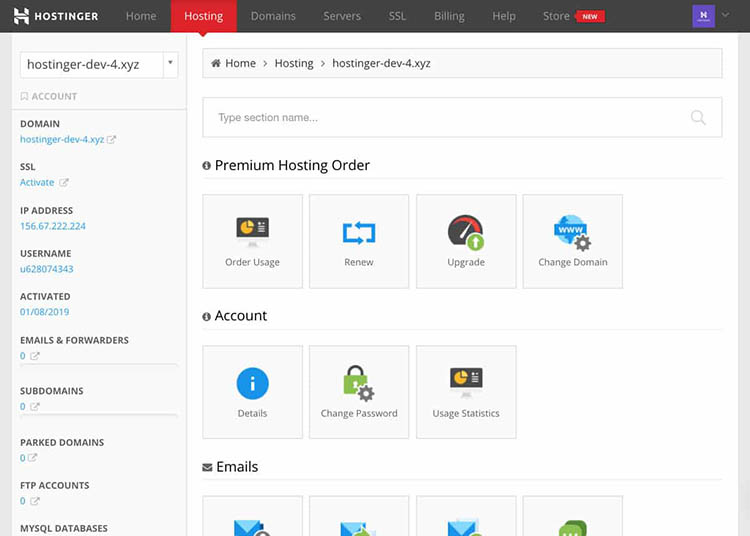Click the domain selector dropdown arrow
The height and width of the screenshot is (536, 750).
(x=170, y=63)
